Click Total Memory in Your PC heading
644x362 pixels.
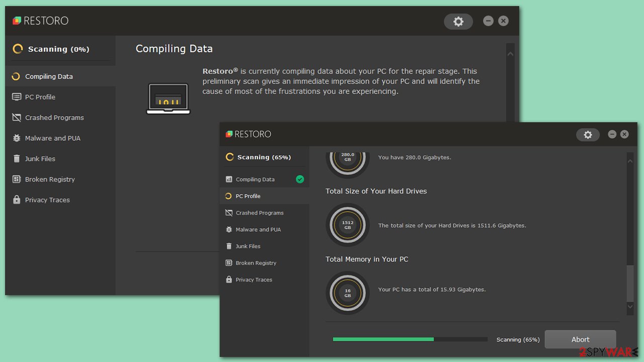click(367, 259)
